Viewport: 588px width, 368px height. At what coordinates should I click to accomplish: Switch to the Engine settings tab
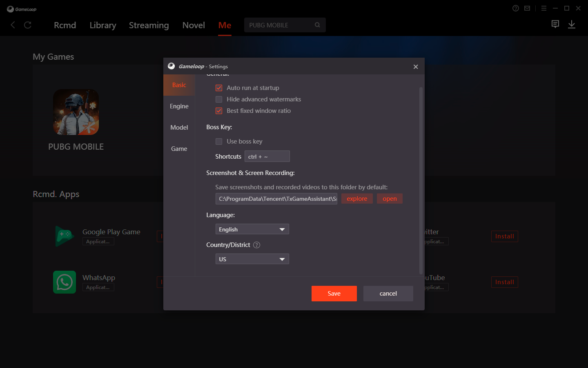pos(179,106)
